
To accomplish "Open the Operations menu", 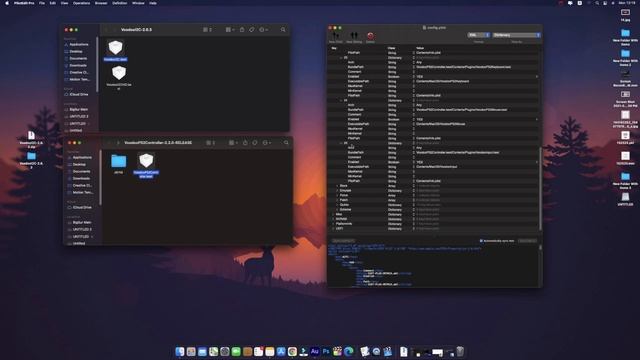I will [x=81, y=3].
